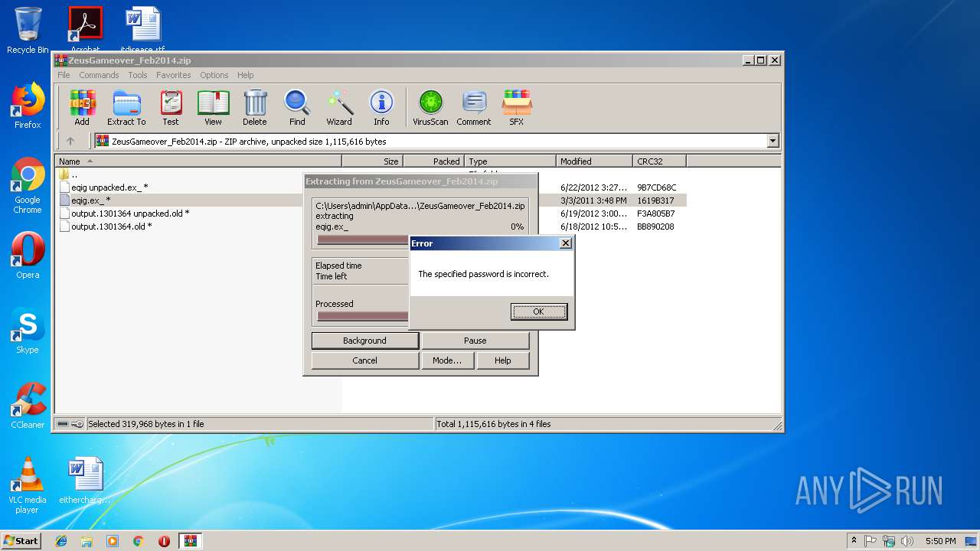Click the Extract To toolbar icon
This screenshot has height=551, width=980.
126,107
